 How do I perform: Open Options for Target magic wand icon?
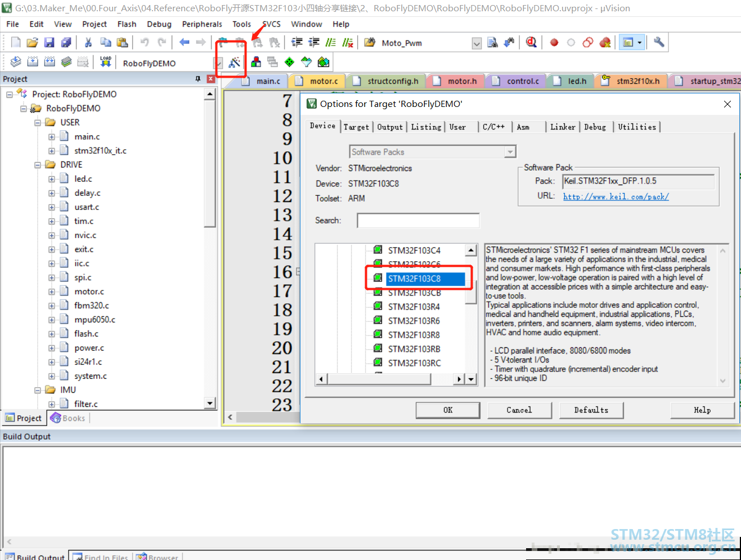point(234,62)
